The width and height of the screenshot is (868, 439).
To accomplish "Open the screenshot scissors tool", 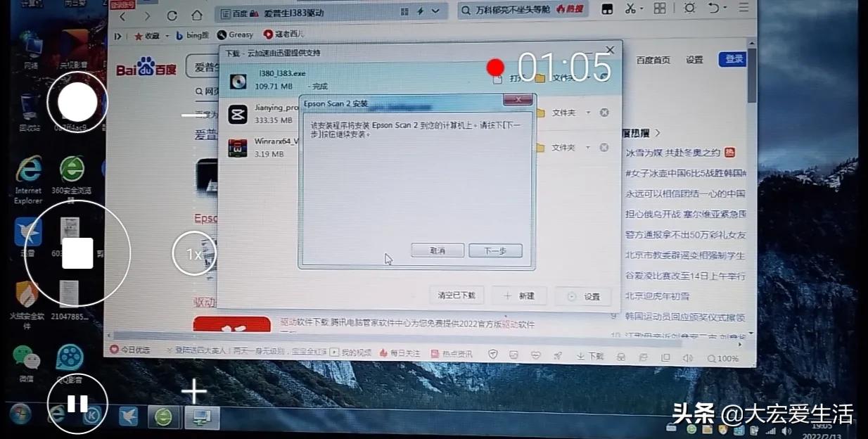I will pos(630,8).
